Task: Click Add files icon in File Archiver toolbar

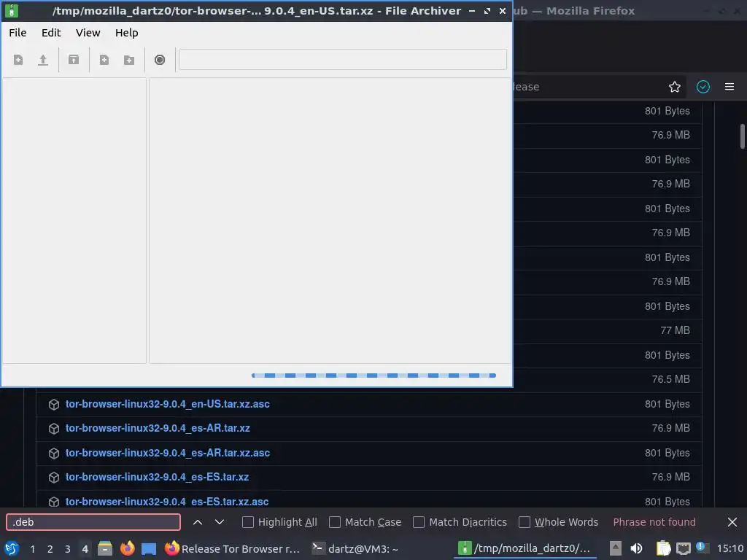Action: (x=104, y=60)
